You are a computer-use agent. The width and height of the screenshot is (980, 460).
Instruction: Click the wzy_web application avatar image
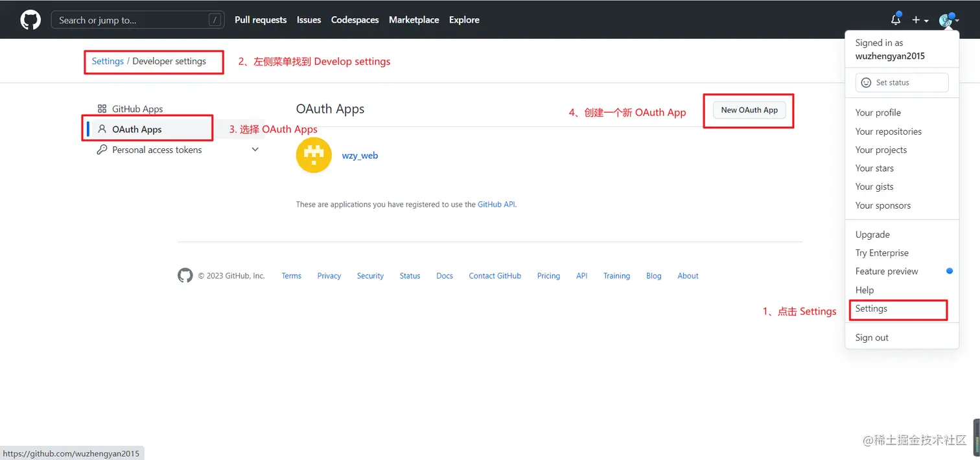(314, 155)
